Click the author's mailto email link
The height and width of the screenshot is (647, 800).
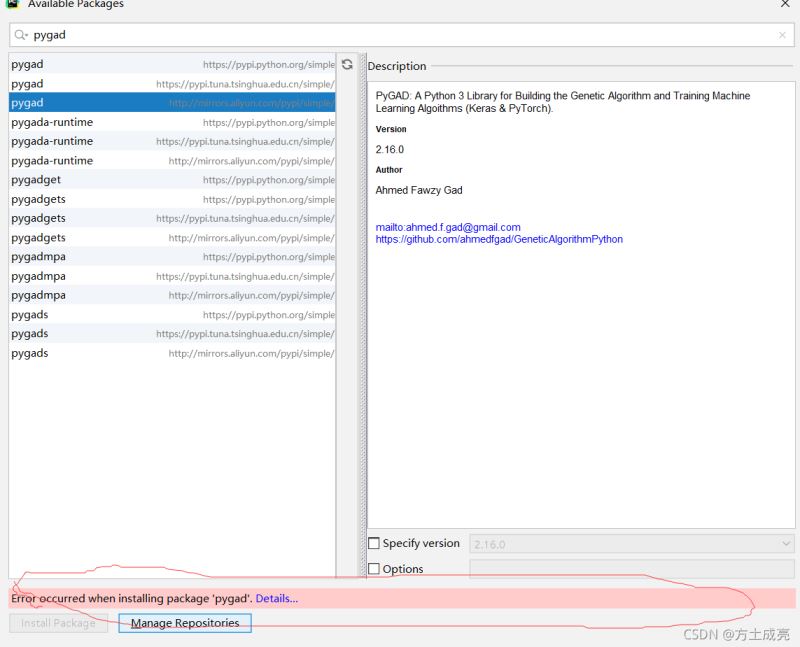[448, 227]
